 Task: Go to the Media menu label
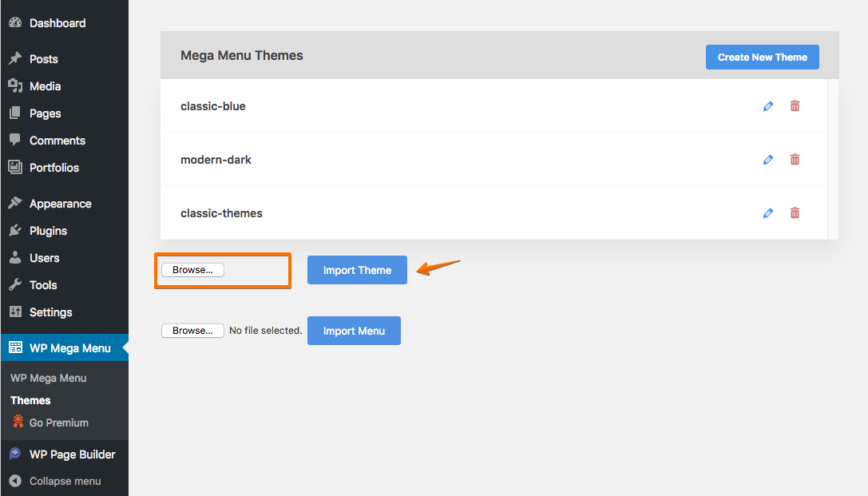(x=46, y=86)
